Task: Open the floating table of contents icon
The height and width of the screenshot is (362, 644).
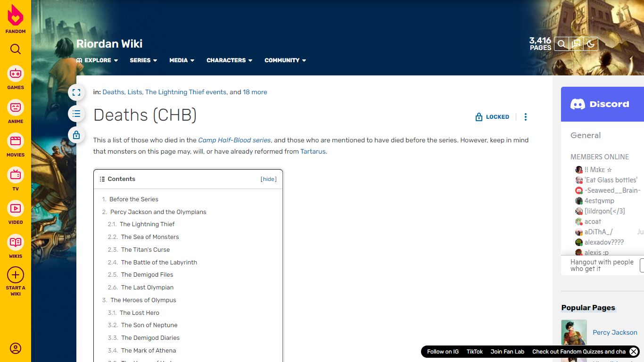Action: click(x=76, y=114)
